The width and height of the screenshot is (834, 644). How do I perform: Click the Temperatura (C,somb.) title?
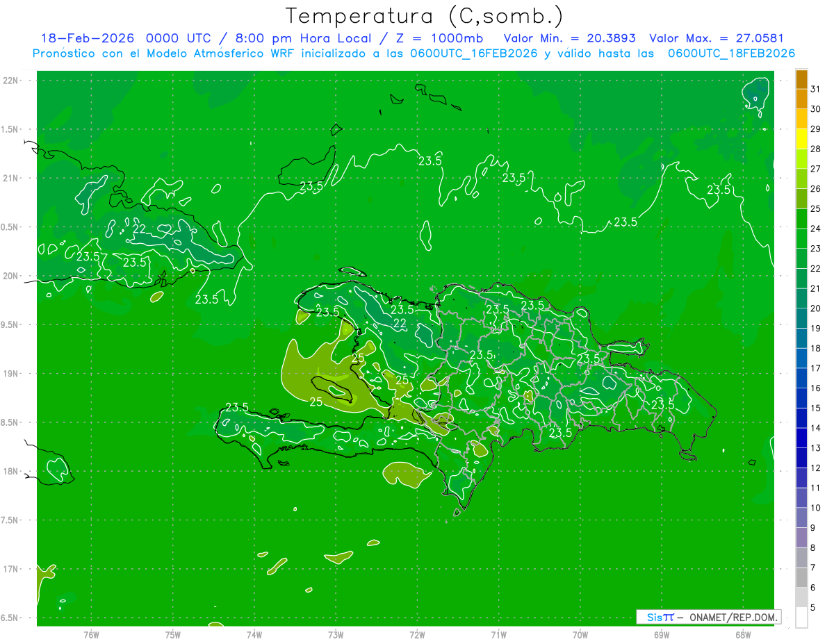(x=424, y=16)
